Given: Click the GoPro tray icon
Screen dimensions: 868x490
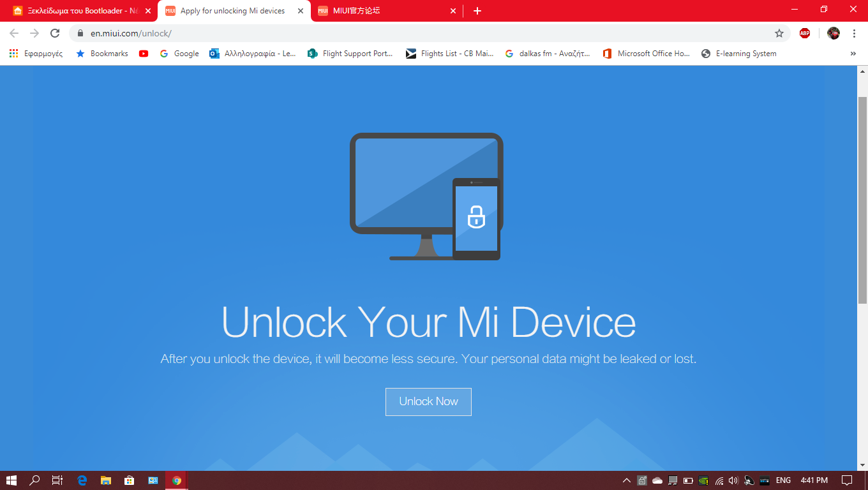Looking at the screenshot, I should click(x=764, y=480).
